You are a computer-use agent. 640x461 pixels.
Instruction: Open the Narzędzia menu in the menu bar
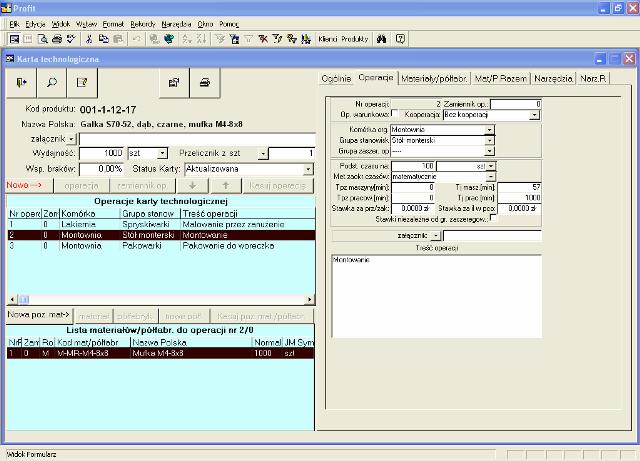coord(176,24)
